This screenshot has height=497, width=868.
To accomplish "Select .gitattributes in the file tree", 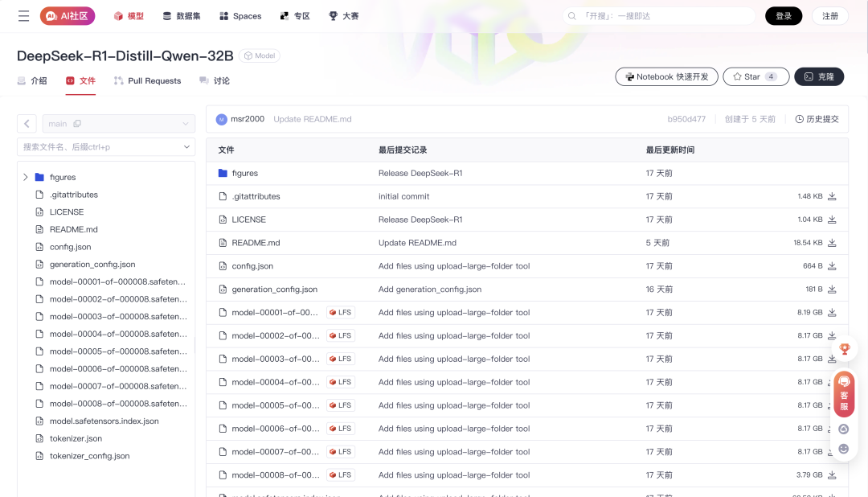I will tap(74, 195).
